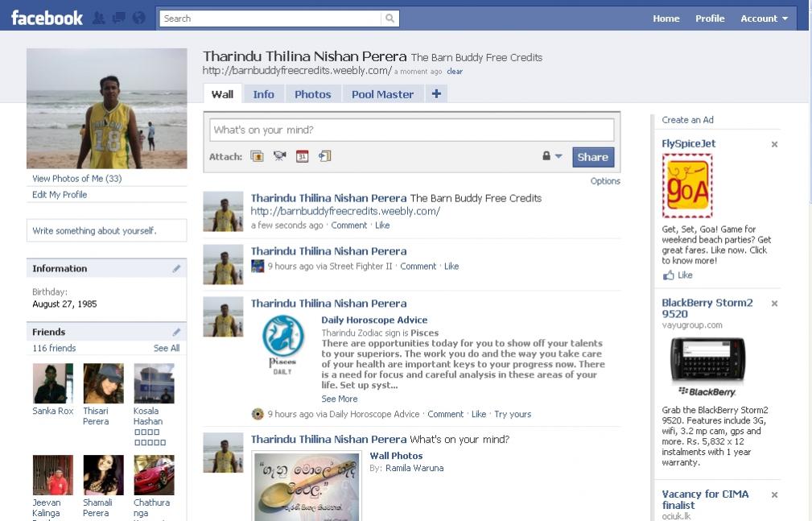Open View Photos of Me (33)
Screen dimensions: 812x521
[x=76, y=178]
